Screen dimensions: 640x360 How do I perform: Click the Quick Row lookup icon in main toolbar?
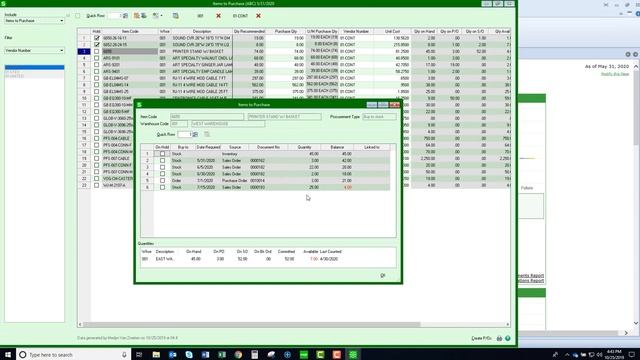pyautogui.click(x=125, y=16)
